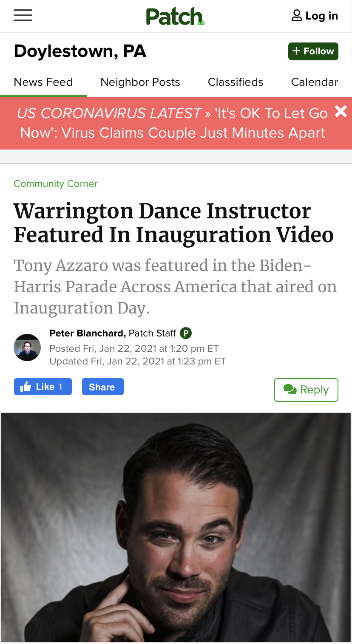
Task: Open the Calendar tab
Action: pos(315,82)
